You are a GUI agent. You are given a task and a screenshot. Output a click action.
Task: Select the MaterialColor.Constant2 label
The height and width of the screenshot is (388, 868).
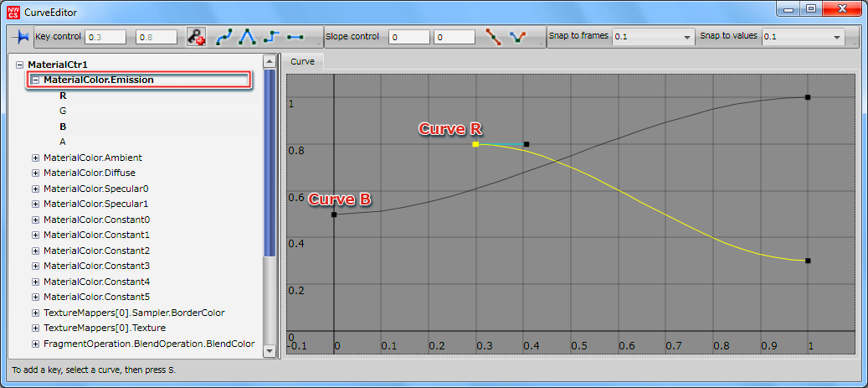(97, 251)
